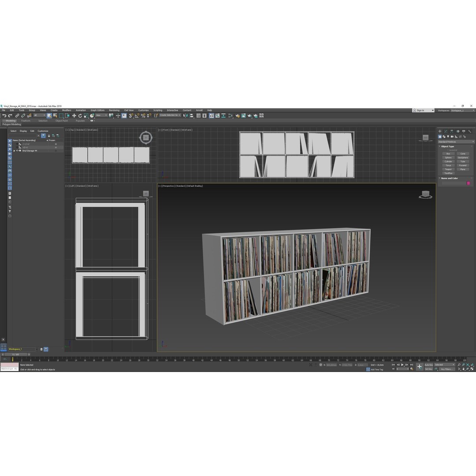Open the Key Filters dialog
This screenshot has width=476, height=476.
pos(446,369)
